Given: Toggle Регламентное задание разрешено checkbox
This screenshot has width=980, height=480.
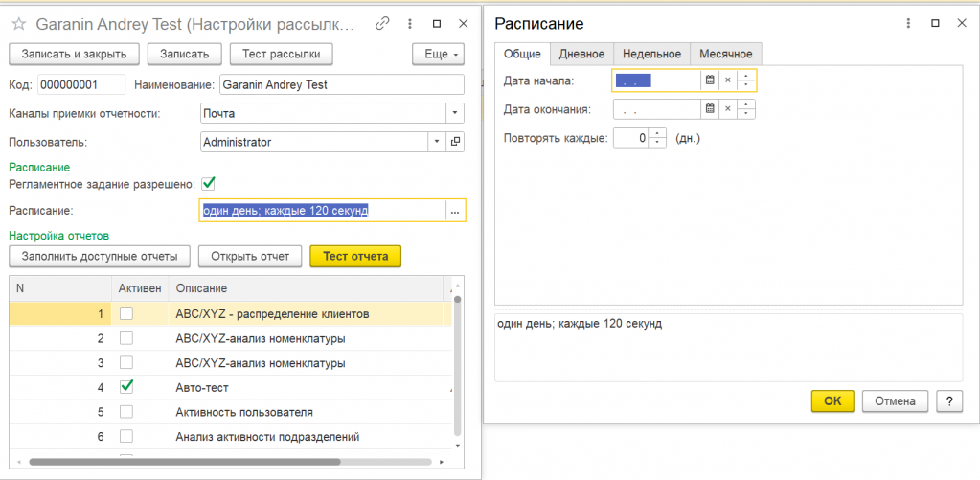Looking at the screenshot, I should (x=208, y=183).
